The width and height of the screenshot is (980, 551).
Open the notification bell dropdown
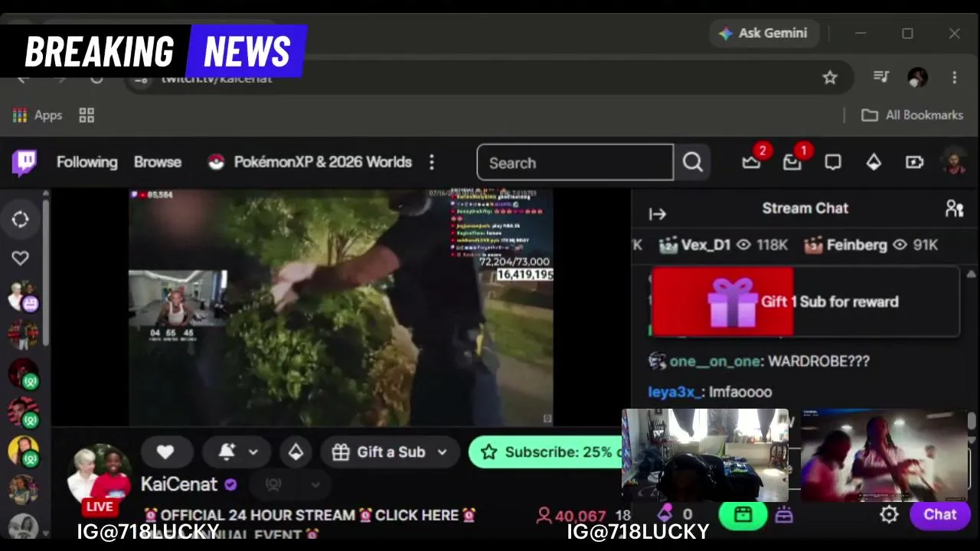click(238, 452)
